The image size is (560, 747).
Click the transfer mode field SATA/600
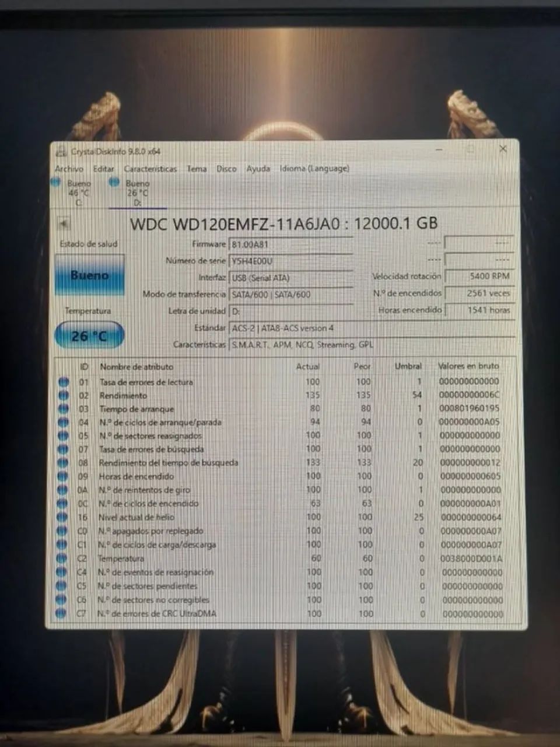(291, 295)
